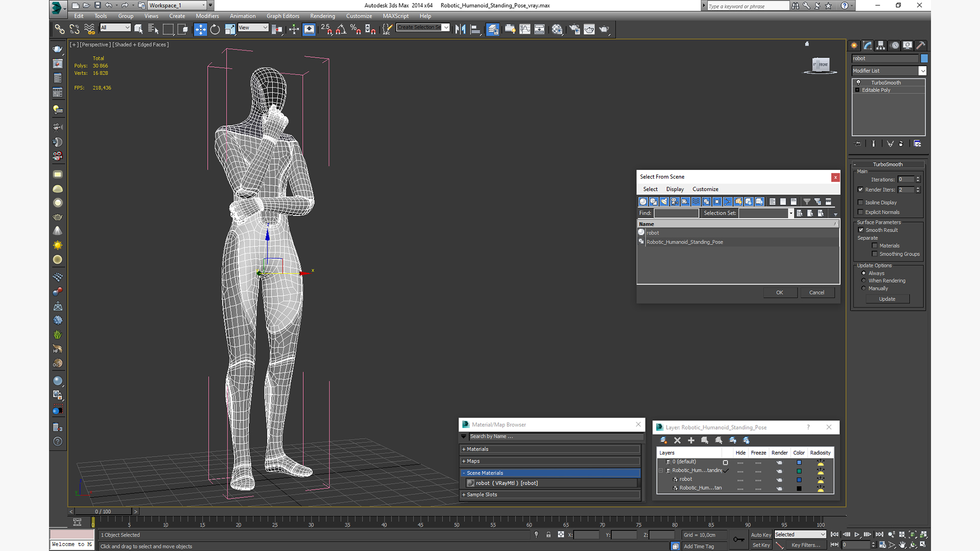Open the Hierarchy command panel tab
Screen dimensions: 980x551
(881, 45)
